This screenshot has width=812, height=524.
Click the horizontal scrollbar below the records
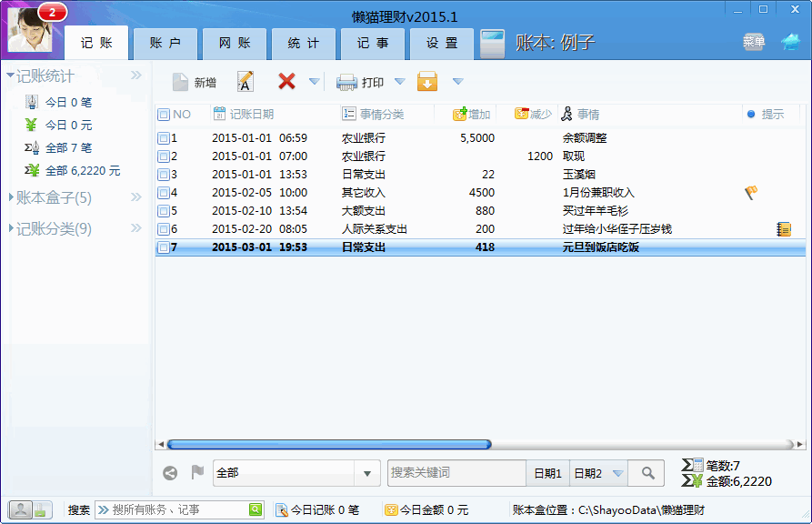[x=327, y=444]
